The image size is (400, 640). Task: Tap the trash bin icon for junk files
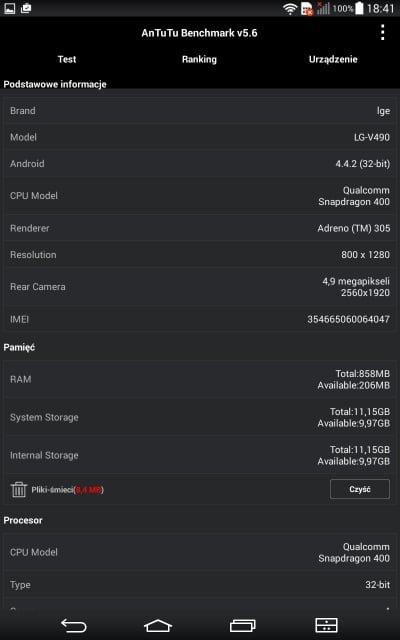point(18,489)
